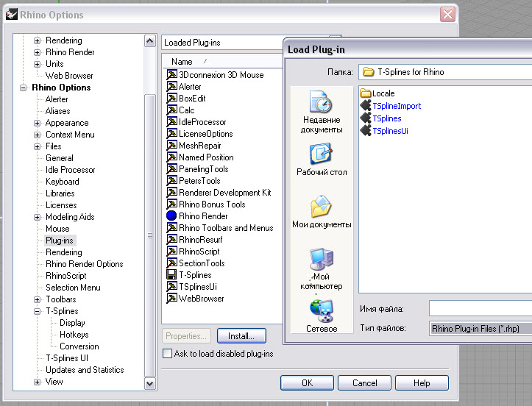532x406 pixels.
Task: Click the Rhino Bonus Tools icon
Action: click(171, 204)
